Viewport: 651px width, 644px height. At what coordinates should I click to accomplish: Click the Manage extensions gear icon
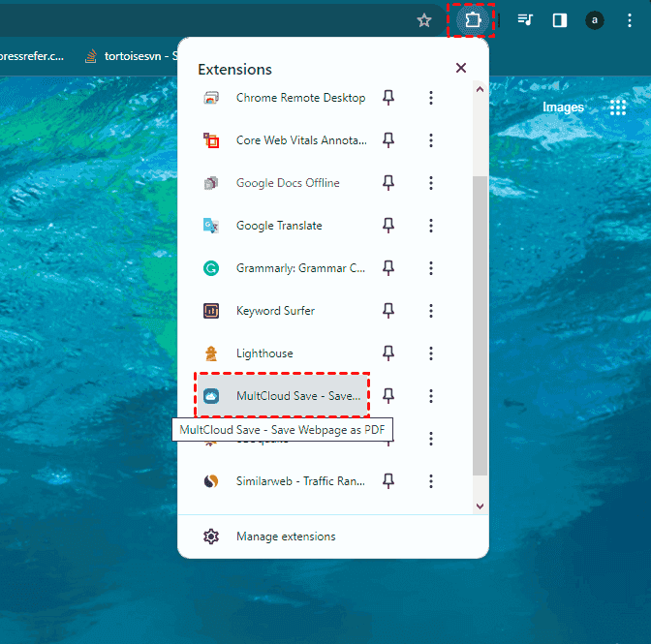(211, 537)
